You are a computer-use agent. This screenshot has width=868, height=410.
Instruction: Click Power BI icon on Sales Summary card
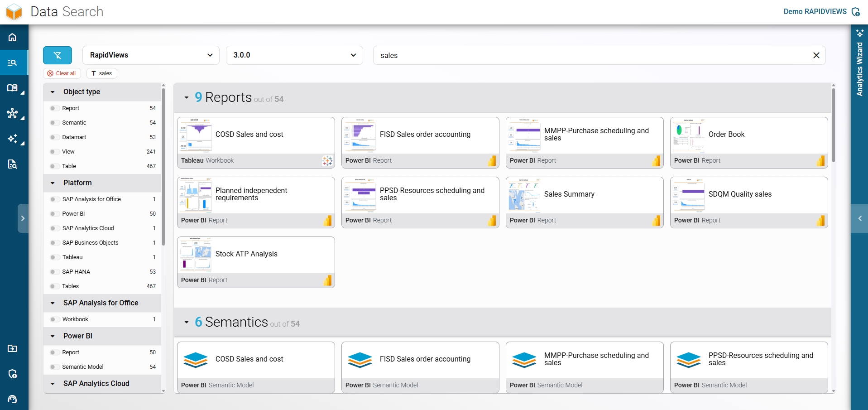point(656,220)
